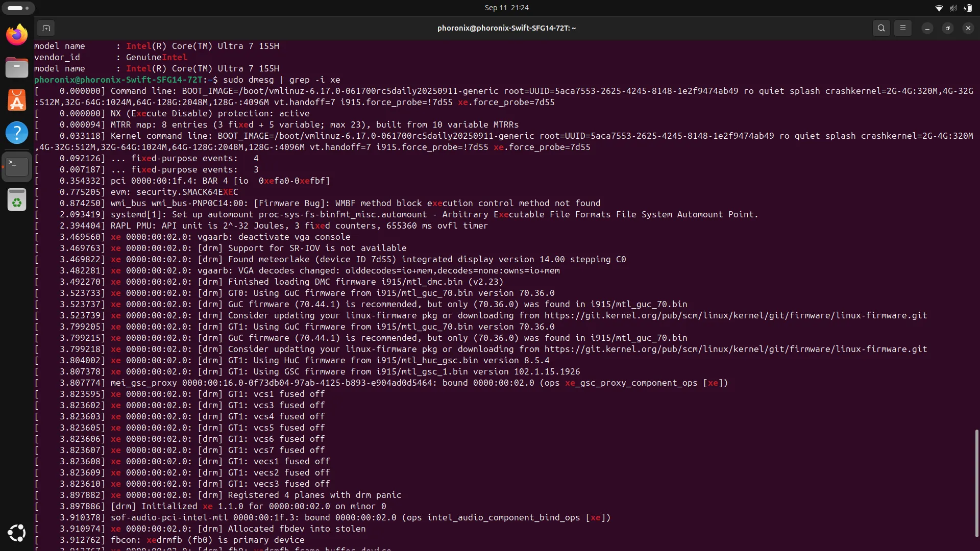Image resolution: width=980 pixels, height=551 pixels.
Task: Open the terminal search button
Action: (881, 28)
